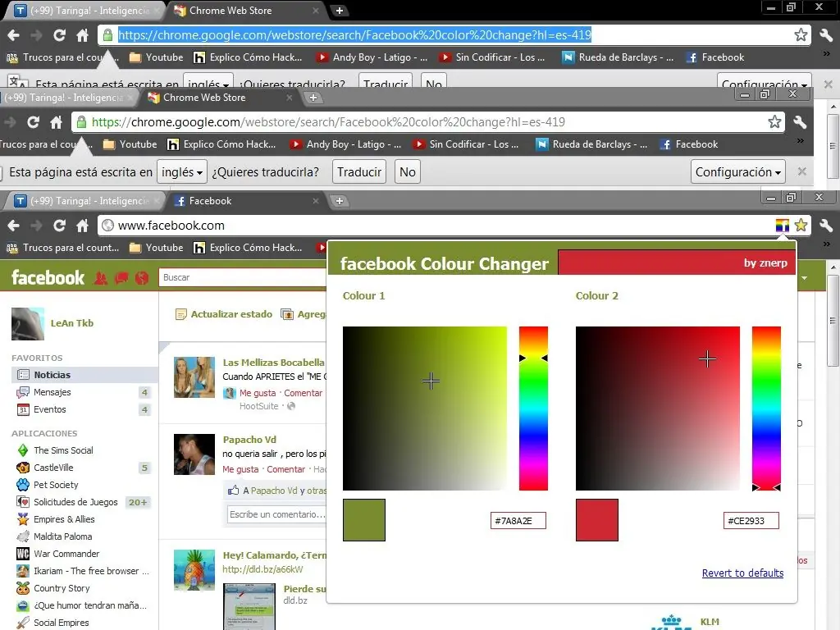Reload the facebook.com page
This screenshot has width=840, height=630.
(59, 226)
